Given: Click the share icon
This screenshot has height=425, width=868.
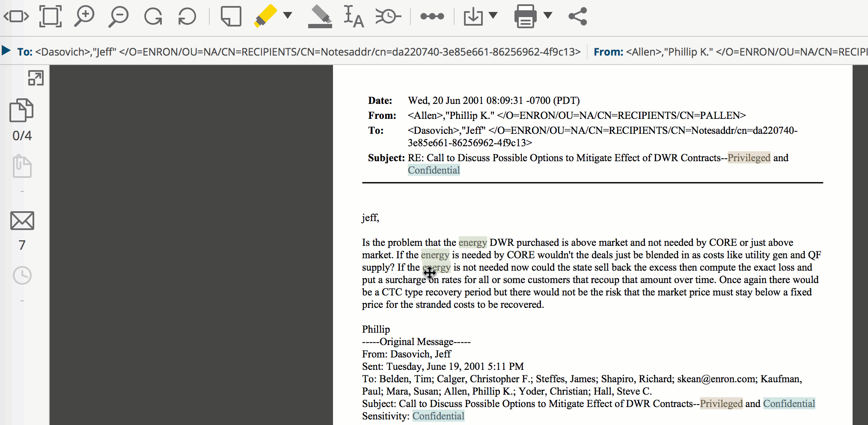Looking at the screenshot, I should [578, 16].
